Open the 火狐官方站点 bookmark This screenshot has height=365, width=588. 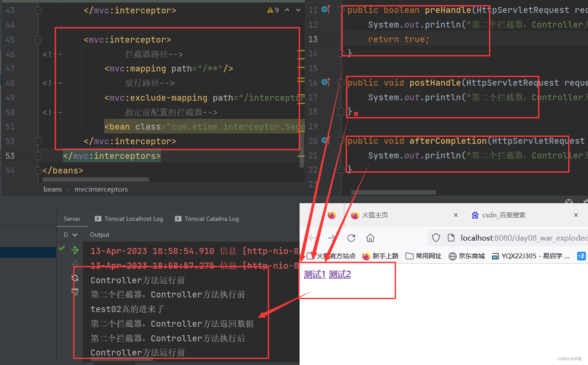click(331, 256)
